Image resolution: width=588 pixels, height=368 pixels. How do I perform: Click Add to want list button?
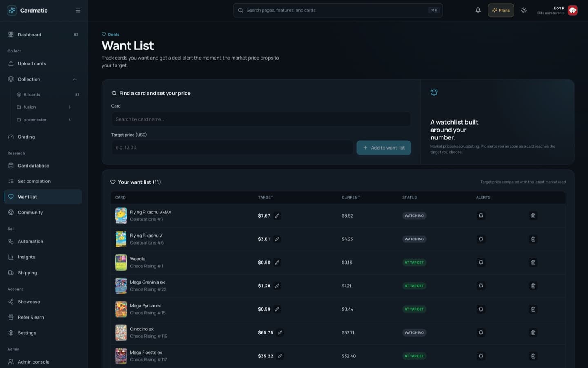[384, 148]
